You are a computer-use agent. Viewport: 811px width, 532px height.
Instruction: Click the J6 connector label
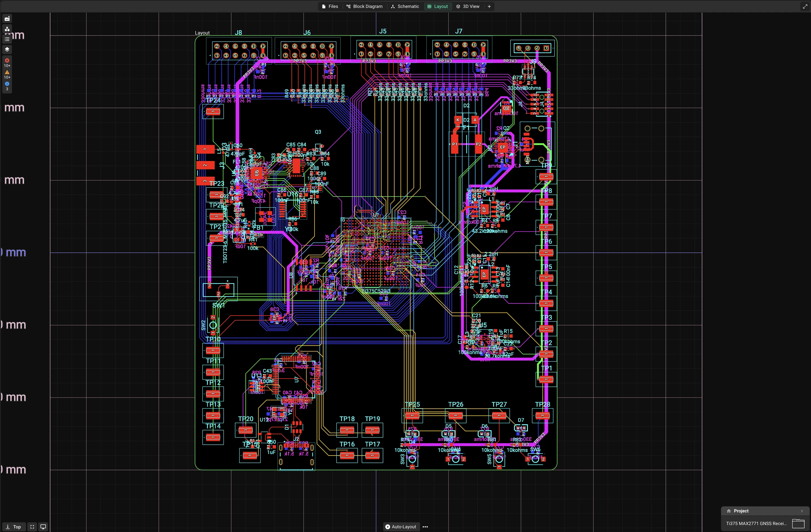click(x=307, y=33)
